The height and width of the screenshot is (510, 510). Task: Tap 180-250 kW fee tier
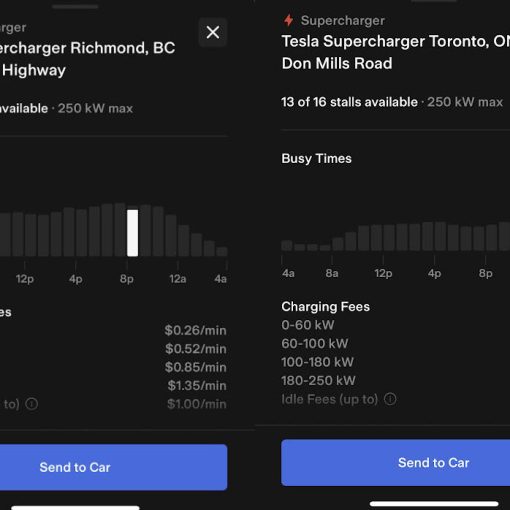[318, 380]
